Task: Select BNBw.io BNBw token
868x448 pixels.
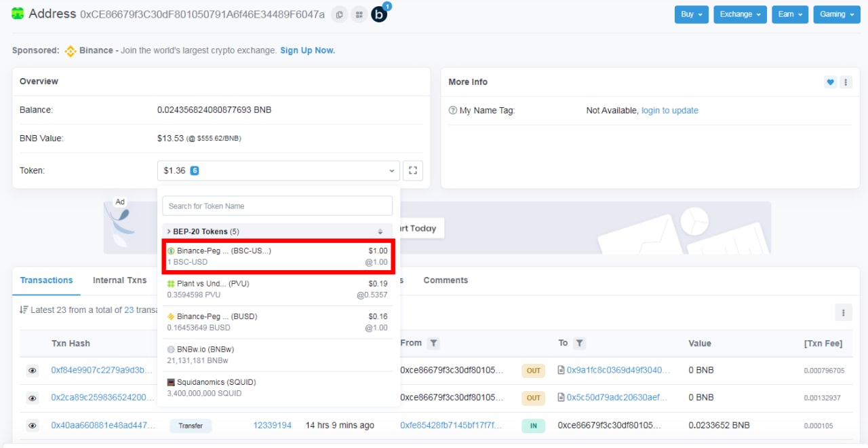Action: [x=277, y=354]
